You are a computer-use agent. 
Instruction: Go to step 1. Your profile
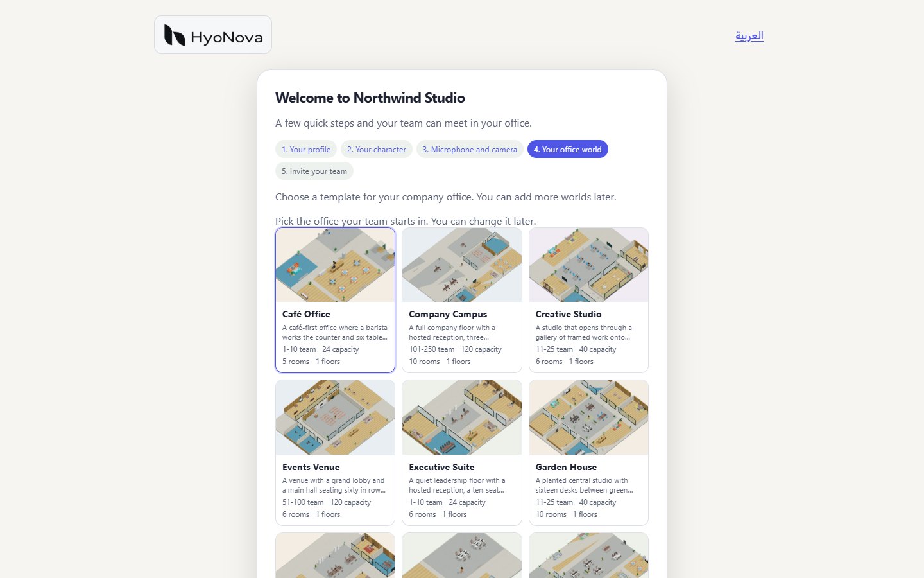pos(306,150)
